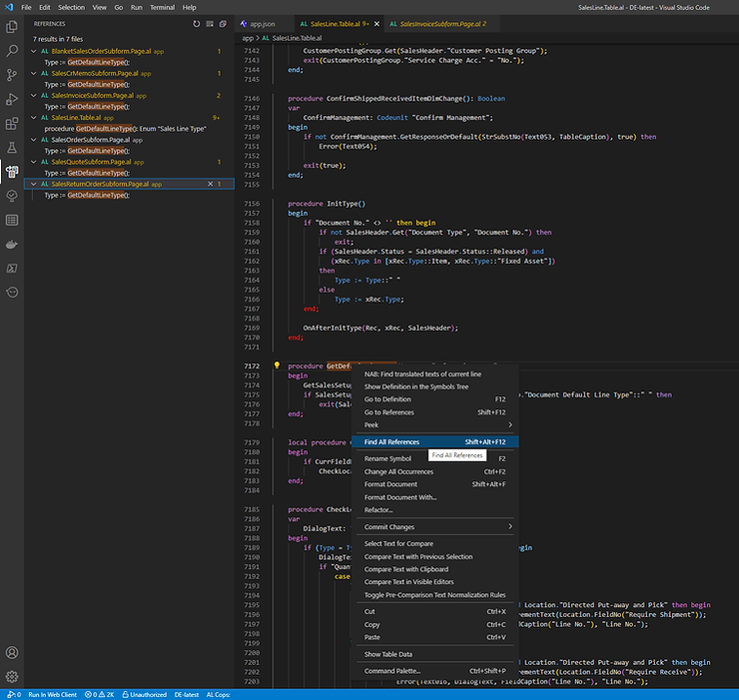Open the Search view in activity bar

[12, 49]
